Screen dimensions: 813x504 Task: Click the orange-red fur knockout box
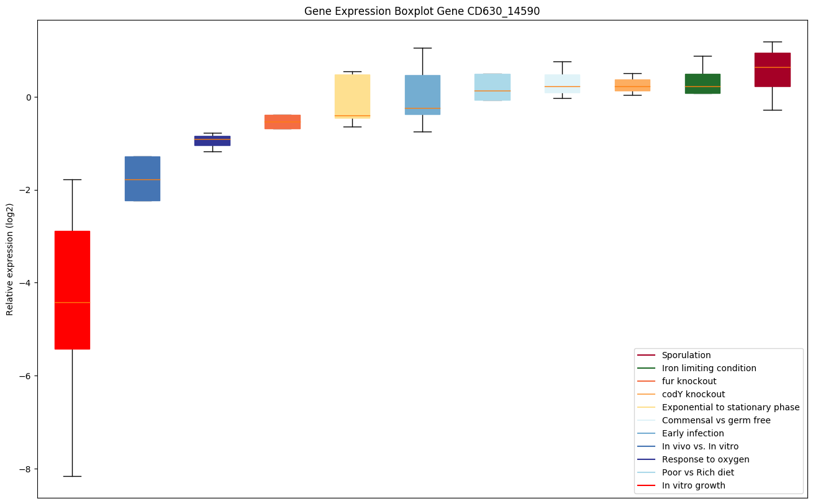tap(283, 122)
